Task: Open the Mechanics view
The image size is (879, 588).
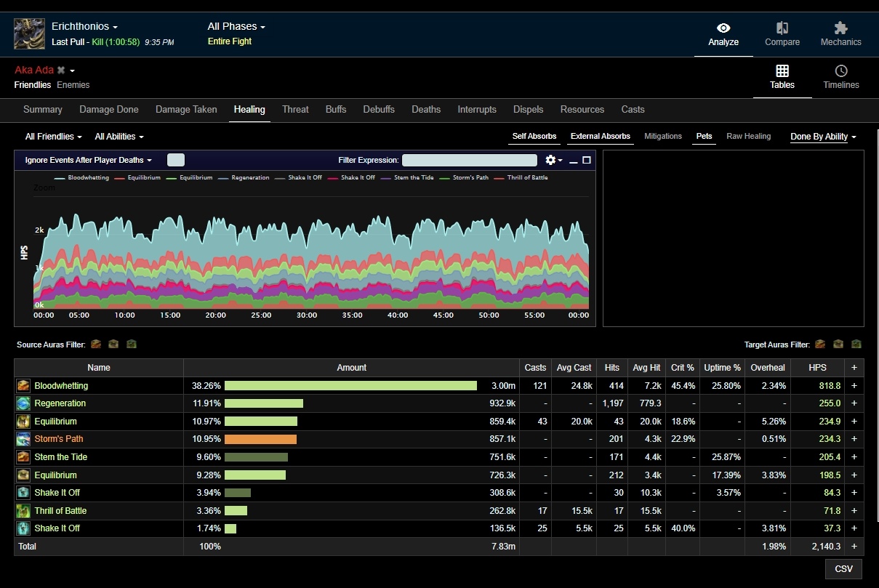Action: coord(840,34)
